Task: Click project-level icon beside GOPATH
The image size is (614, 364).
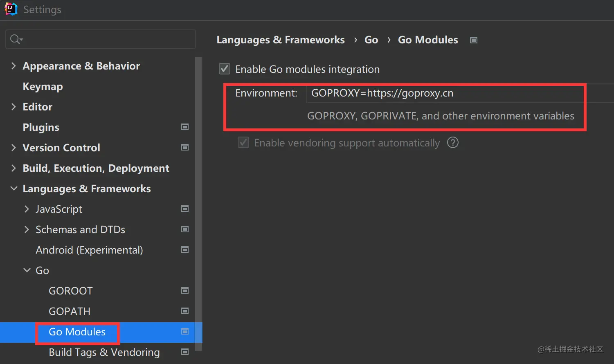Action: (x=185, y=311)
